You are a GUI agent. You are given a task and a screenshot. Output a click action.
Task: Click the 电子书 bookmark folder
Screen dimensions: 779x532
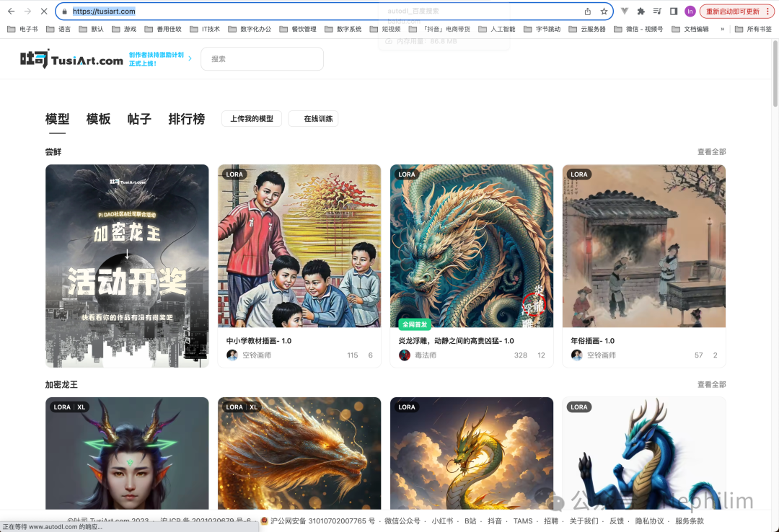[x=23, y=29]
